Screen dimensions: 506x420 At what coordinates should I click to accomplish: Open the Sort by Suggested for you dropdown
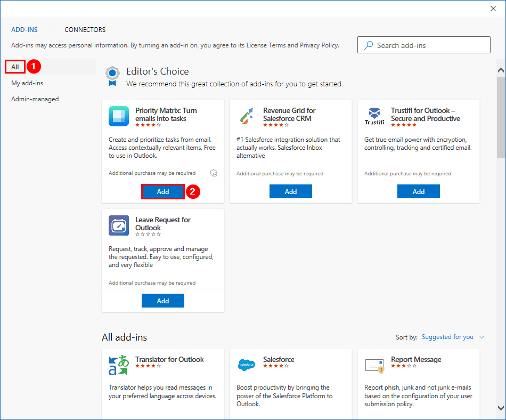[x=453, y=337]
